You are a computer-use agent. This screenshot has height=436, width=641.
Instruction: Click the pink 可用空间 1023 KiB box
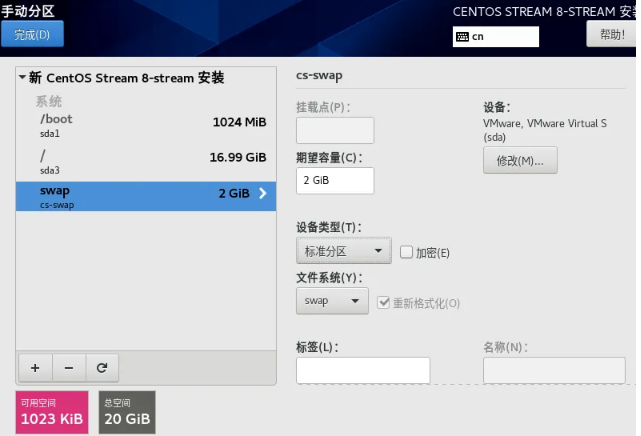pyautogui.click(x=52, y=412)
